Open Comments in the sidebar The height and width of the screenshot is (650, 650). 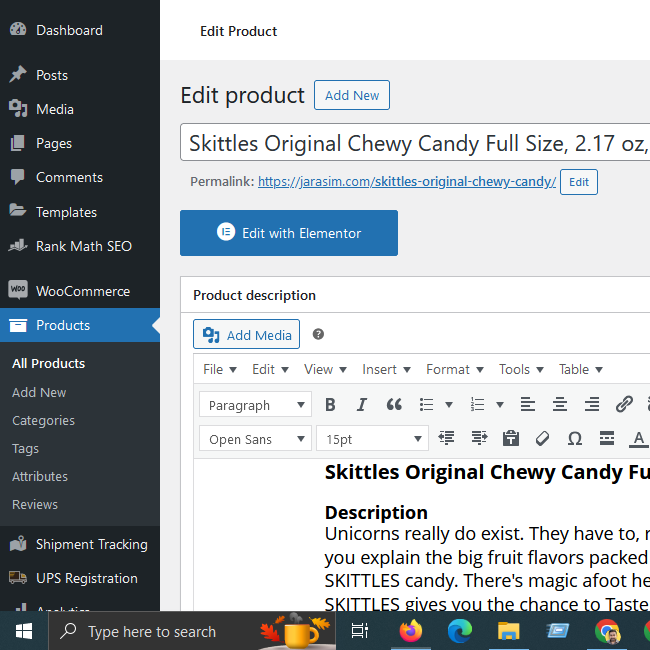pos(69,177)
